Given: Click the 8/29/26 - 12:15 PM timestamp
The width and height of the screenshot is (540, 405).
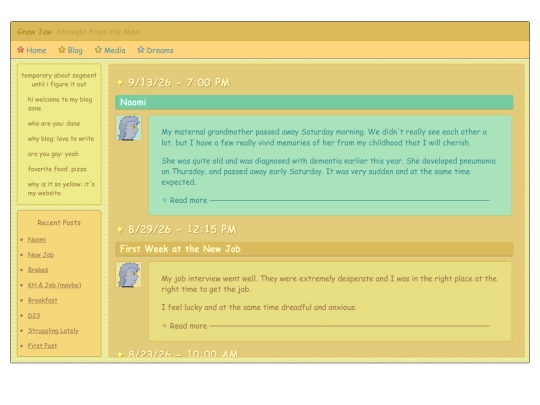Looking at the screenshot, I should click(x=182, y=229).
